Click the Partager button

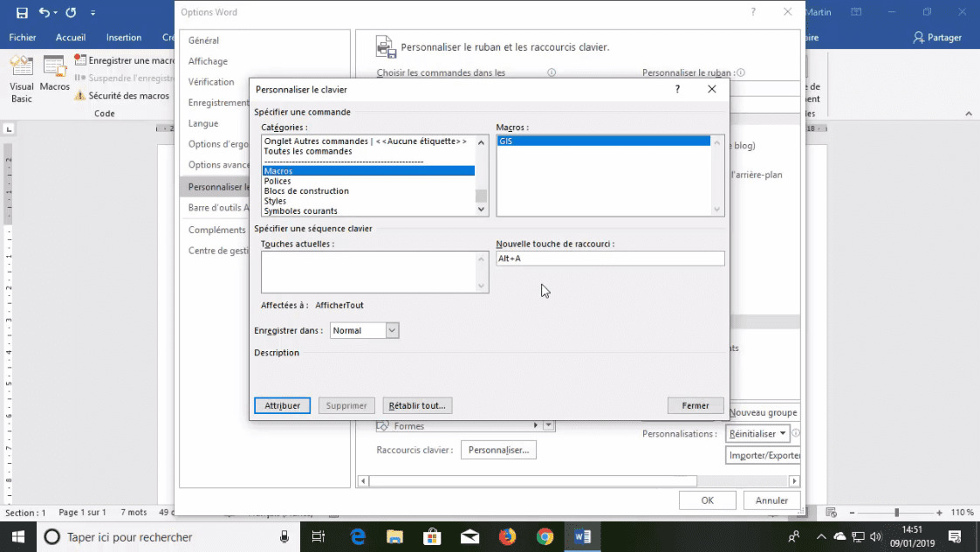937,38
